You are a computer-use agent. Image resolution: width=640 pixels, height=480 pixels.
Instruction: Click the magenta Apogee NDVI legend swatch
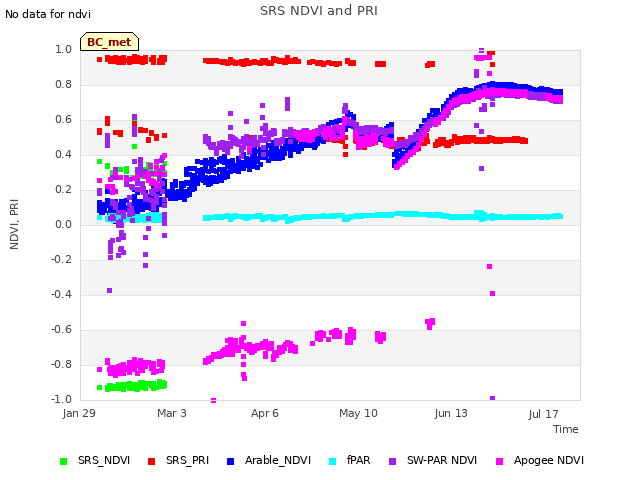499,461
